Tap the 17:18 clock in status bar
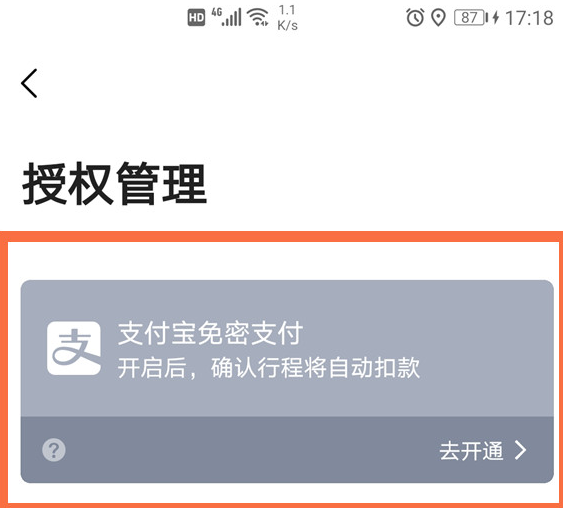The height and width of the screenshot is (508, 563). coord(529,18)
